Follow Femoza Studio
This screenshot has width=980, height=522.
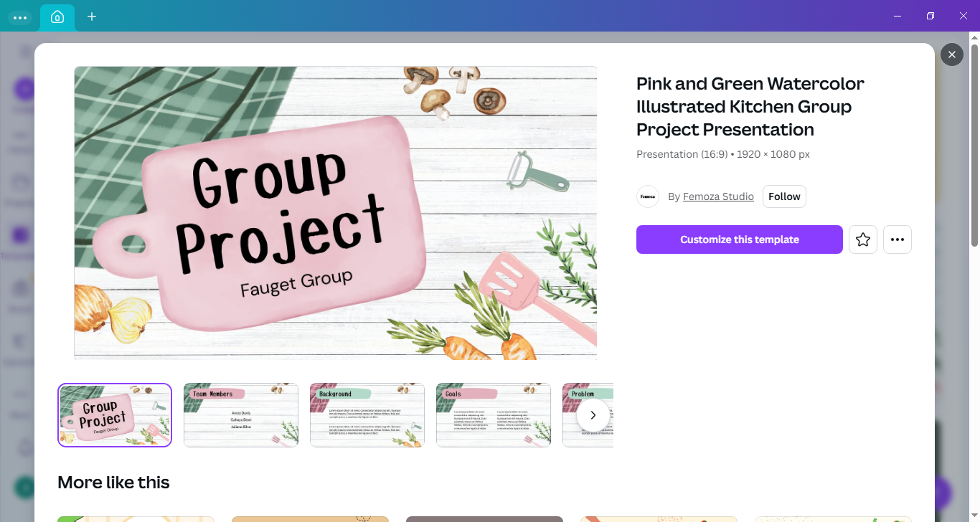[784, 196]
